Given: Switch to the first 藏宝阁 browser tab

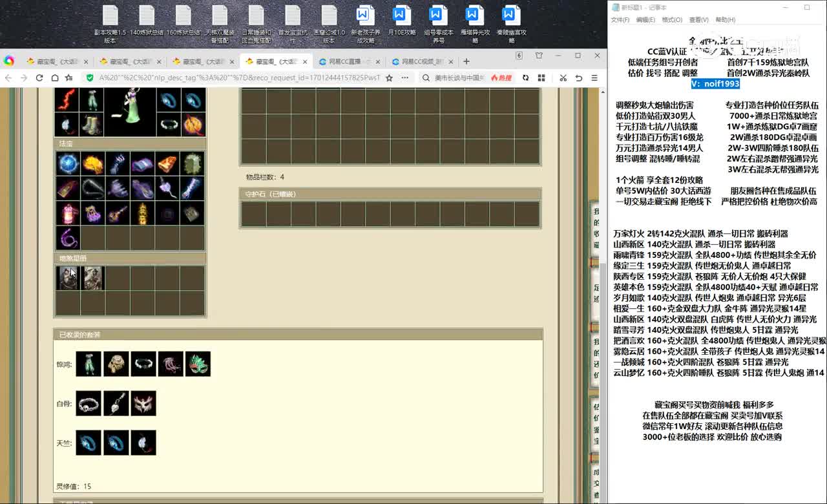Looking at the screenshot, I should (x=57, y=61).
